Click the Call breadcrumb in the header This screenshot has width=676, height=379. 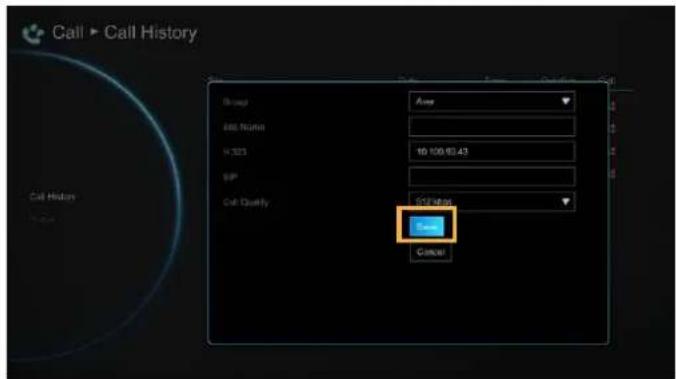pyautogui.click(x=68, y=32)
